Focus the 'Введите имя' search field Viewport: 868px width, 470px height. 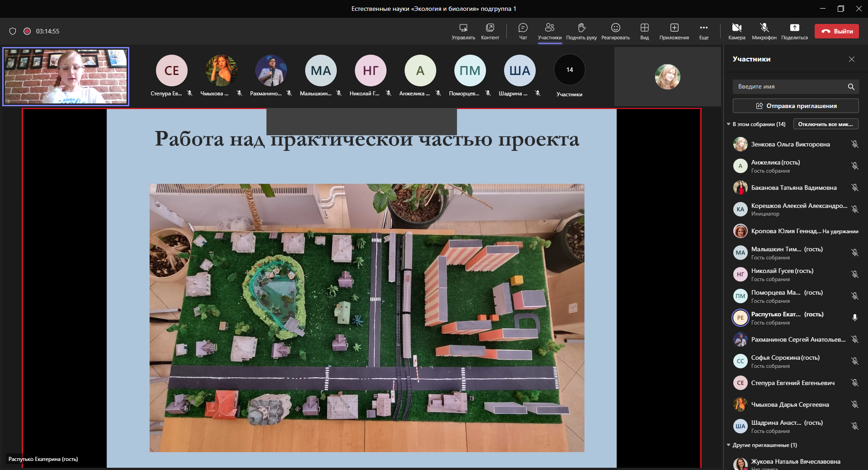tap(789, 86)
